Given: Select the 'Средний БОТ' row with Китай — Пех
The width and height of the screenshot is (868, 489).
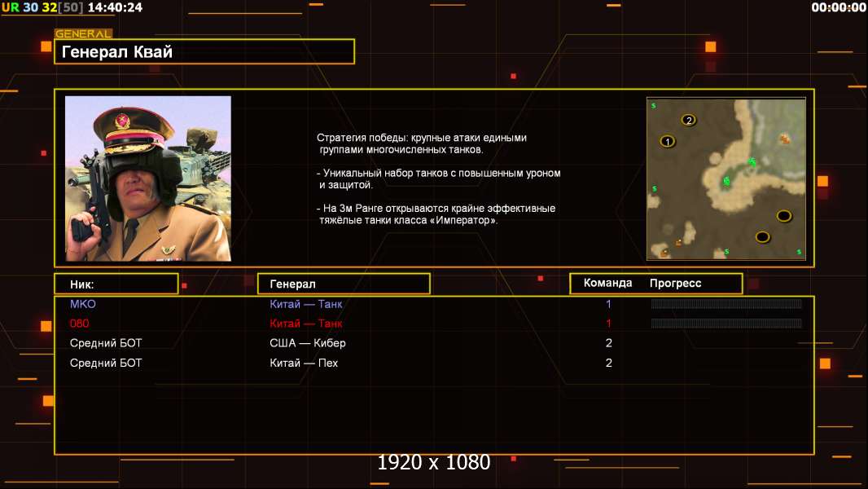Looking at the screenshot, I should tap(434, 363).
